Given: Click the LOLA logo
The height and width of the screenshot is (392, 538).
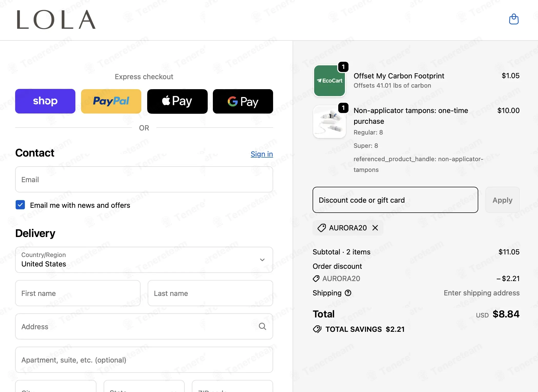Looking at the screenshot, I should pyautogui.click(x=56, y=20).
